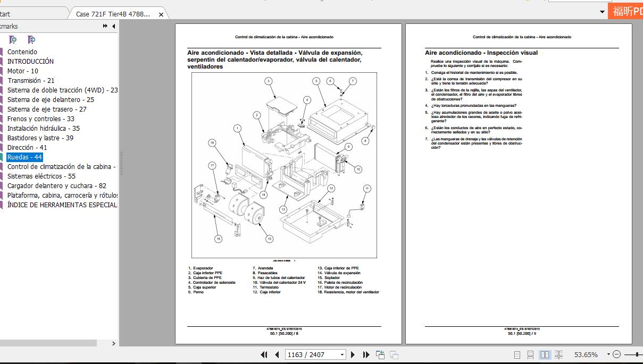Screen dimensions: 643x364
Task: Switch to continuous page view
Action: coord(530,354)
